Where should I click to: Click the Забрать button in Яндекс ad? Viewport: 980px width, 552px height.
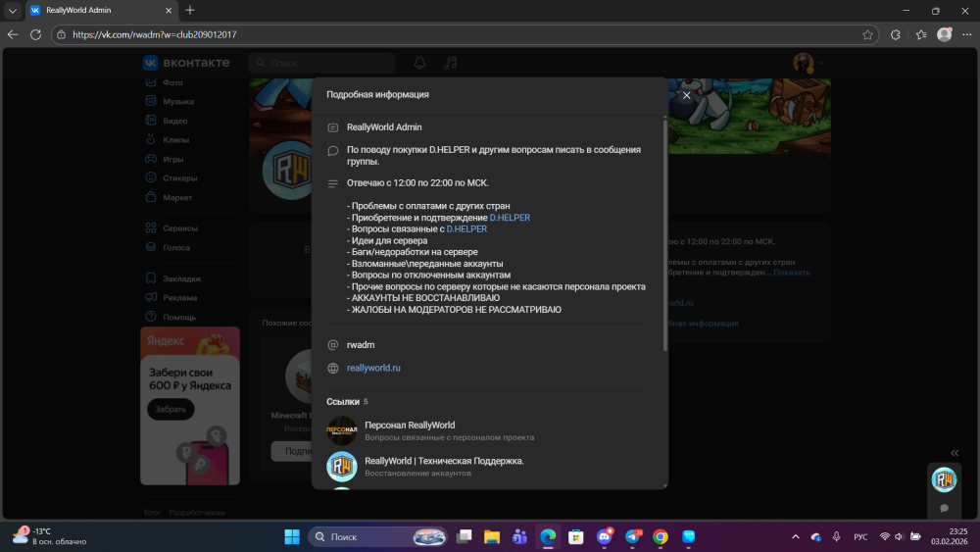click(171, 410)
